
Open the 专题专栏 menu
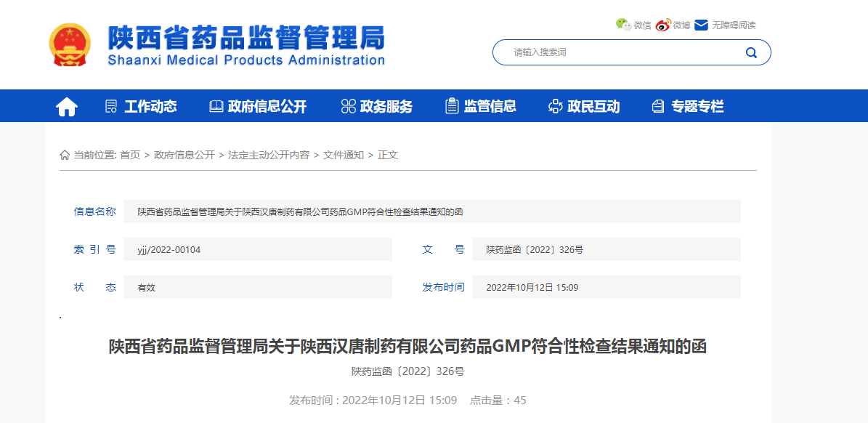697,106
